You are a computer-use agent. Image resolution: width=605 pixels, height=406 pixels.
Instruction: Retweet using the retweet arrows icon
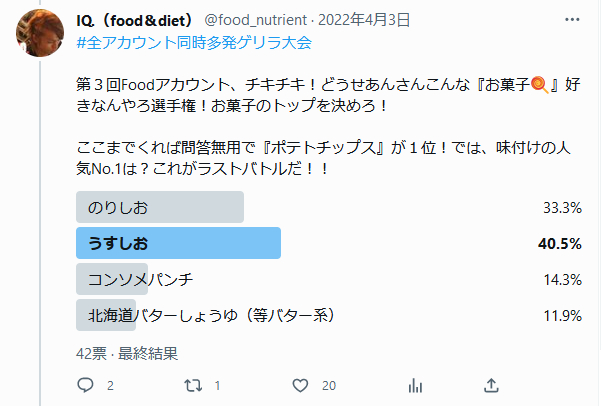pos(193,385)
